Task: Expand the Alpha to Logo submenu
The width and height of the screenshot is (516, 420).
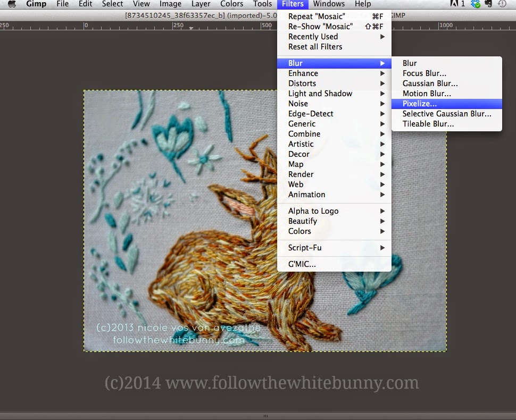Action: [335, 211]
